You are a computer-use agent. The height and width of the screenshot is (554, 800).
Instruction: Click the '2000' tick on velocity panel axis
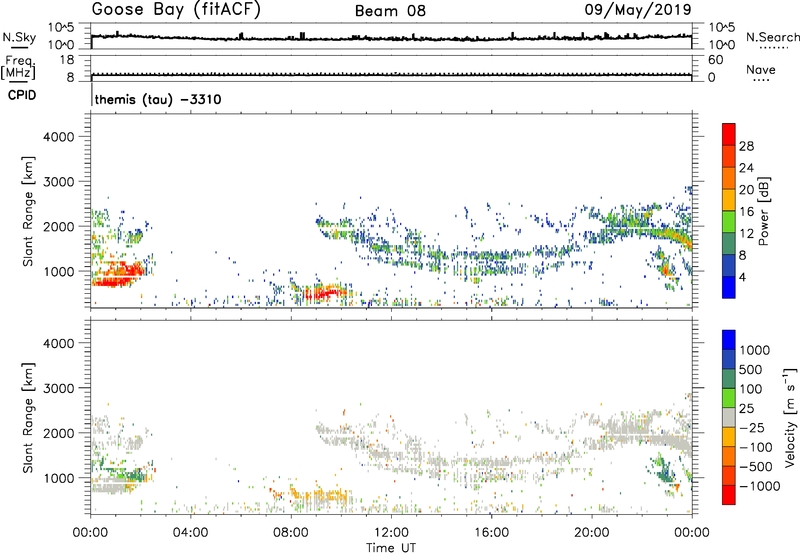tap(58, 433)
